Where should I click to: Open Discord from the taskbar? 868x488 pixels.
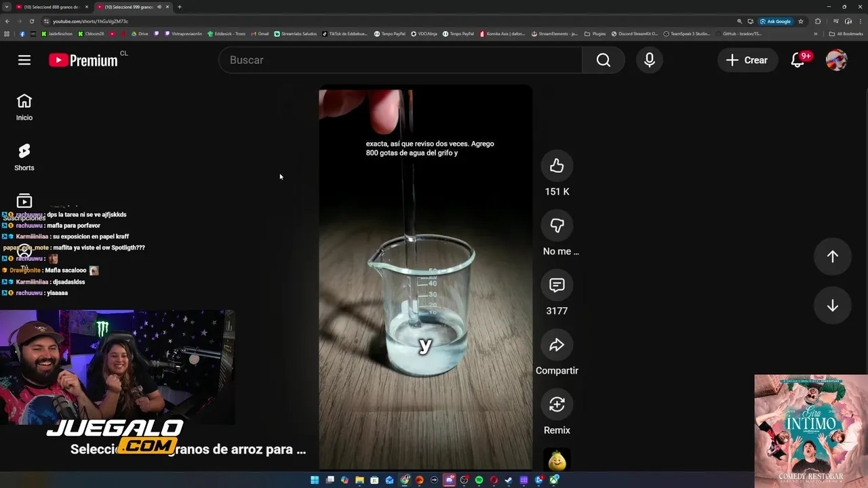tap(449, 480)
